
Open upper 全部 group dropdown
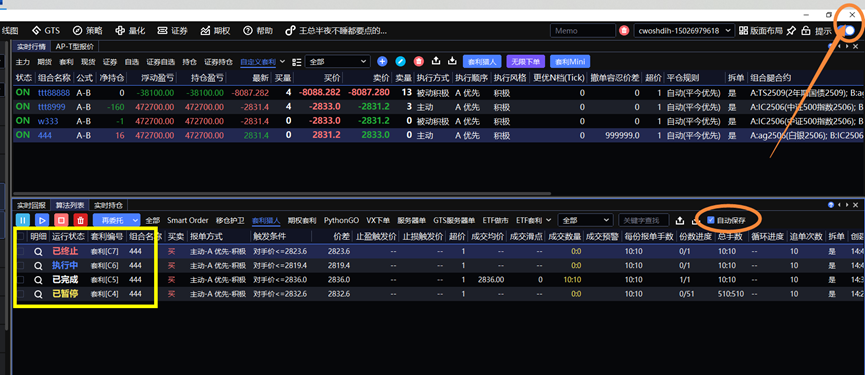338,62
